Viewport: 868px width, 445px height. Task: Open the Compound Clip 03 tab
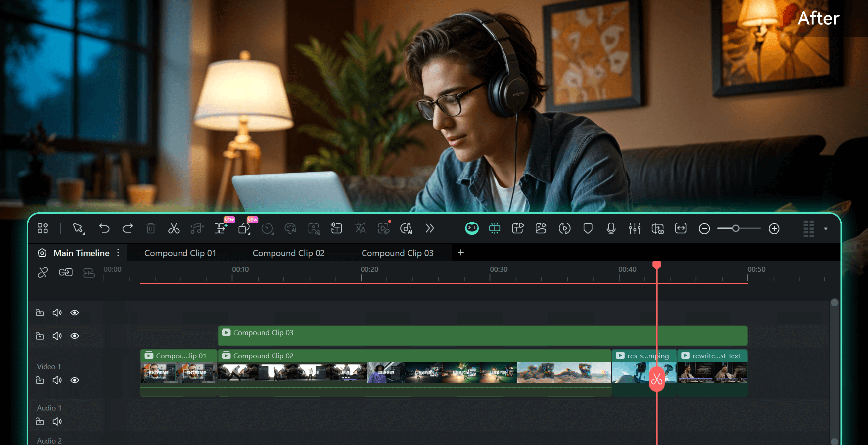[398, 253]
